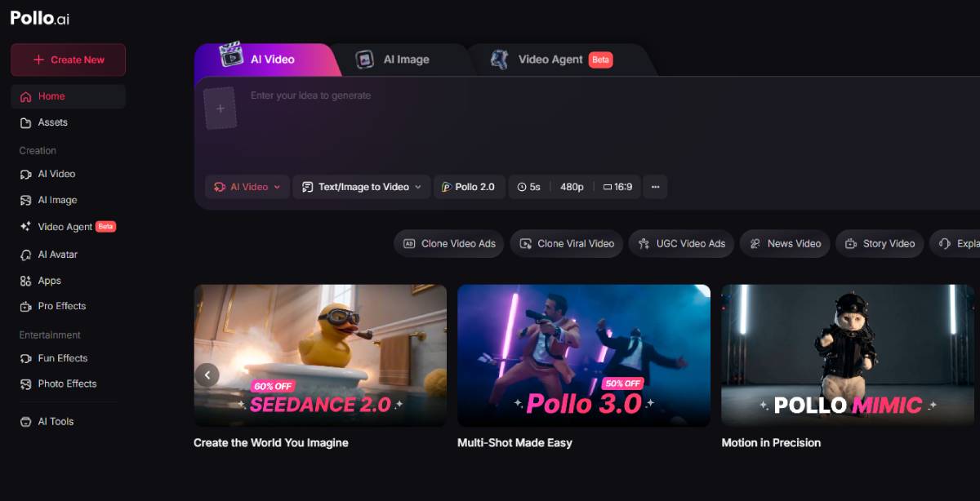Change the 16:9 aspect ratio setting

pos(617,187)
